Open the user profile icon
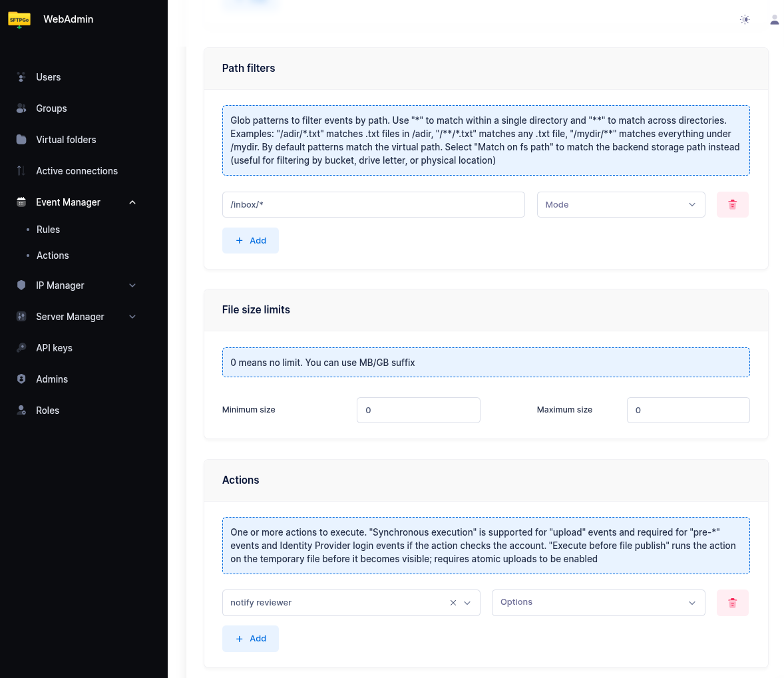 [x=774, y=20]
